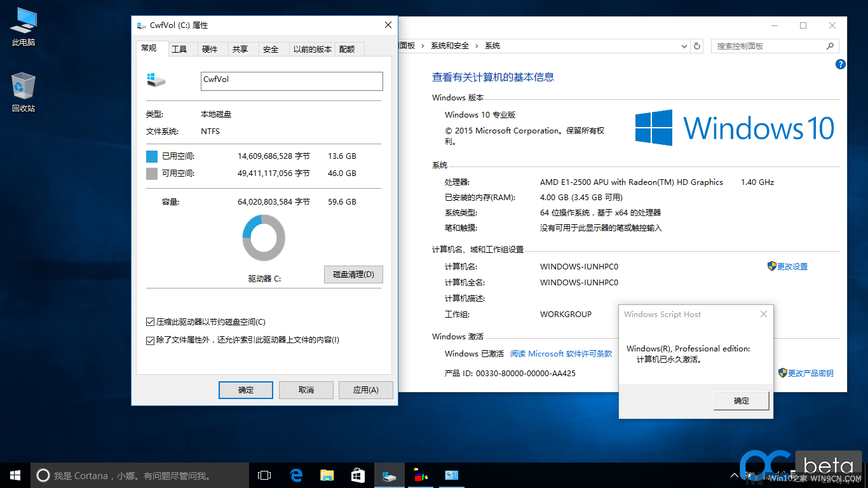Viewport: 868px width, 488px height.
Task: Click the 系统和安全 breadcrumb arrow
Action: click(x=477, y=46)
